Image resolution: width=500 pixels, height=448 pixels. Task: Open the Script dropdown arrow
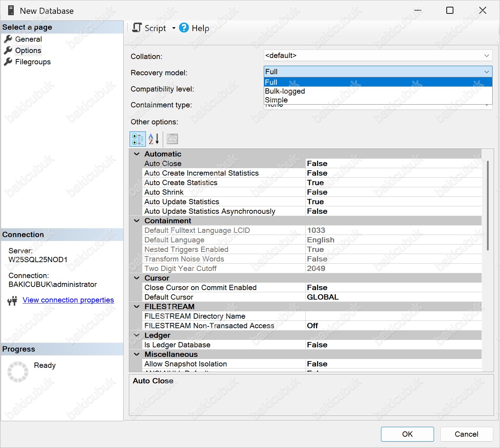(x=174, y=28)
